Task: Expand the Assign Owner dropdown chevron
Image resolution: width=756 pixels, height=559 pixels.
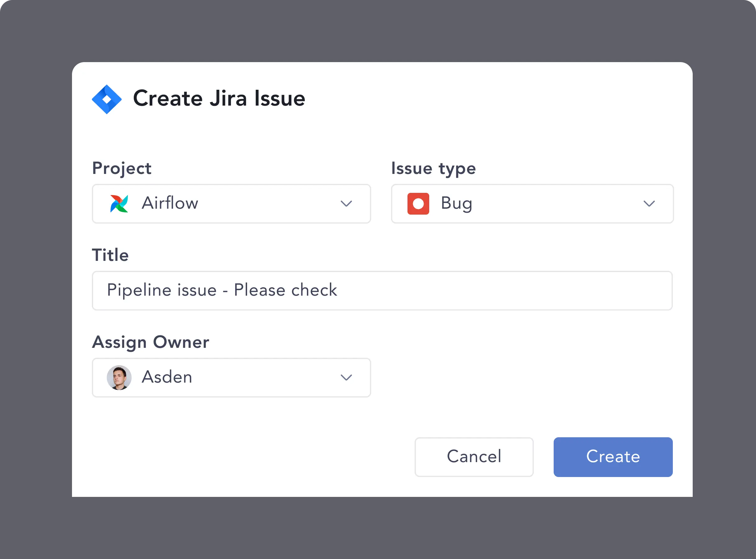Action: [346, 378]
